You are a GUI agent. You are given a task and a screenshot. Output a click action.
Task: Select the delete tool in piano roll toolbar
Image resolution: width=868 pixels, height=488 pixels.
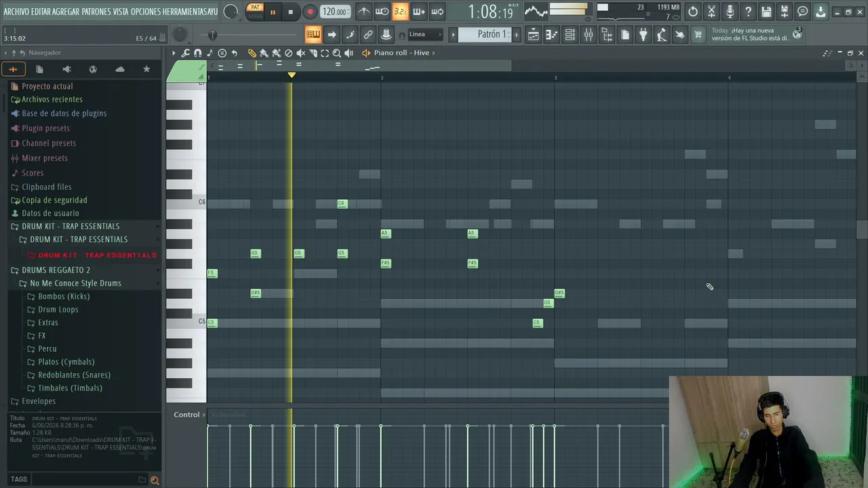click(288, 53)
